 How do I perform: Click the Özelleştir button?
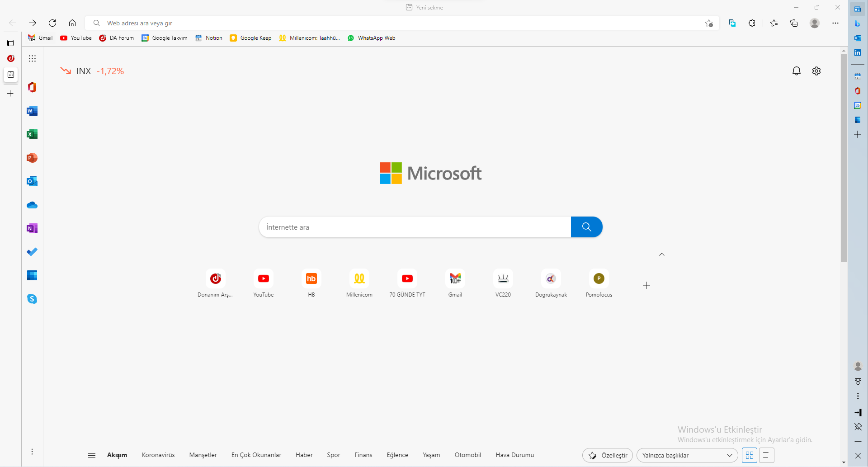(608, 455)
